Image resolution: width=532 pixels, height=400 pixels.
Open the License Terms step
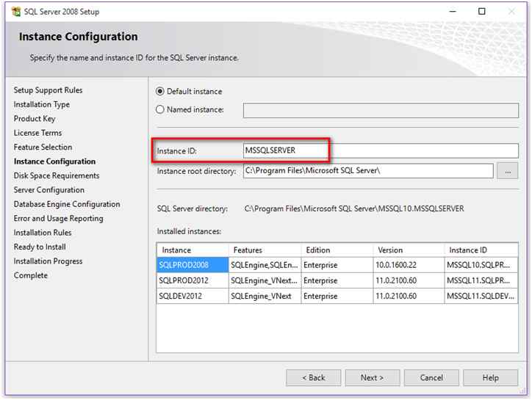pos(37,133)
